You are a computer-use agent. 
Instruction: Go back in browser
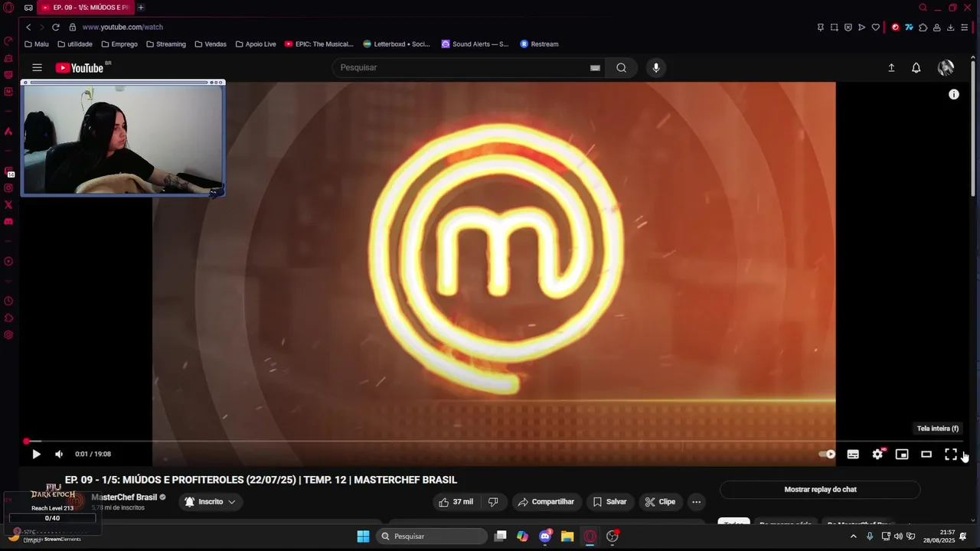click(28, 27)
